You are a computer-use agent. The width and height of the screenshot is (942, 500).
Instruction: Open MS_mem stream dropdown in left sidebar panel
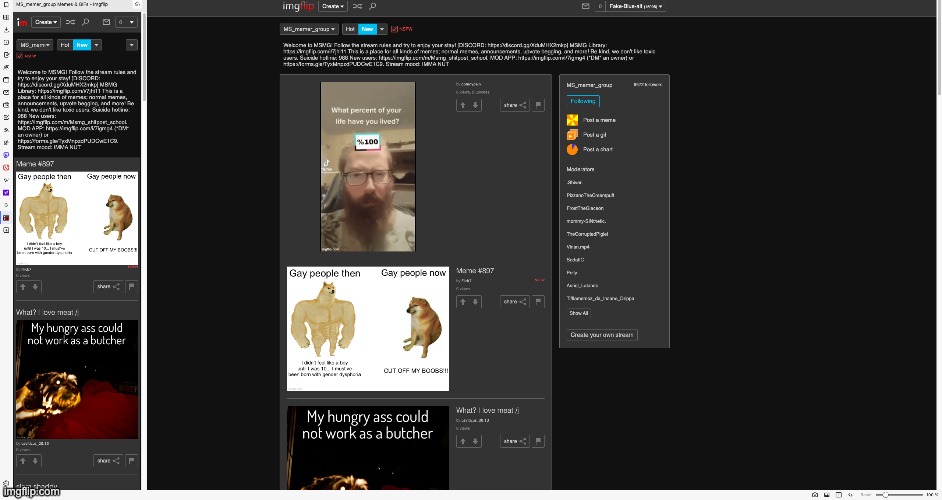point(34,45)
